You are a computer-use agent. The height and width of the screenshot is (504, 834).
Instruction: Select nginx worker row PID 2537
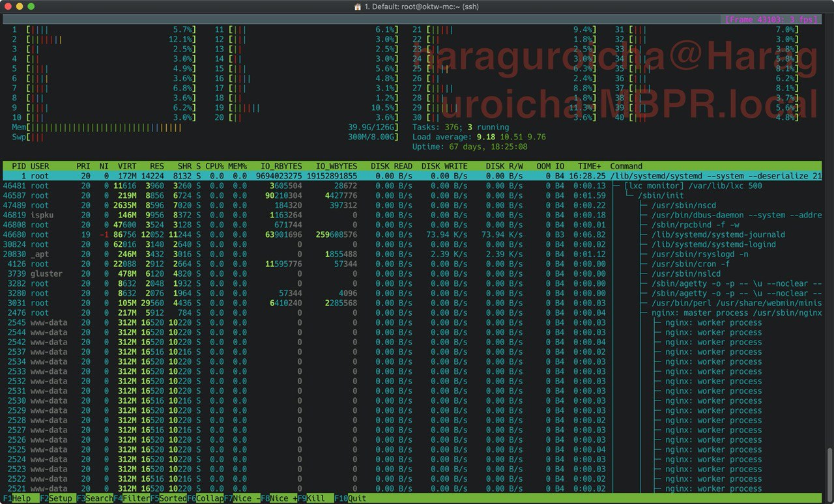(413, 352)
